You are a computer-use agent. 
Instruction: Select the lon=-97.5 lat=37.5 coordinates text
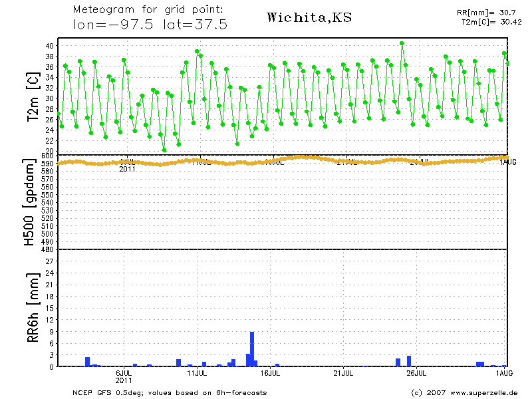[150, 25]
